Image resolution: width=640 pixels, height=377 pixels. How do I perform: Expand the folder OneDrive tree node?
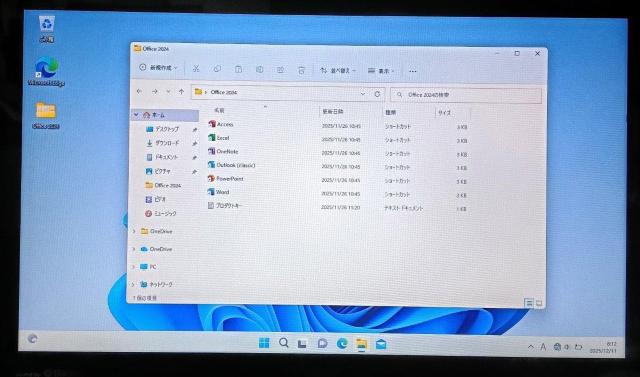[134, 231]
